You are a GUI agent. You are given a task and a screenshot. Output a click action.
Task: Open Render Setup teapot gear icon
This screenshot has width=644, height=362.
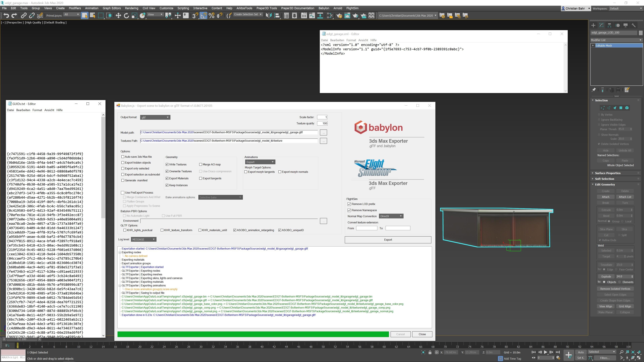339,15
